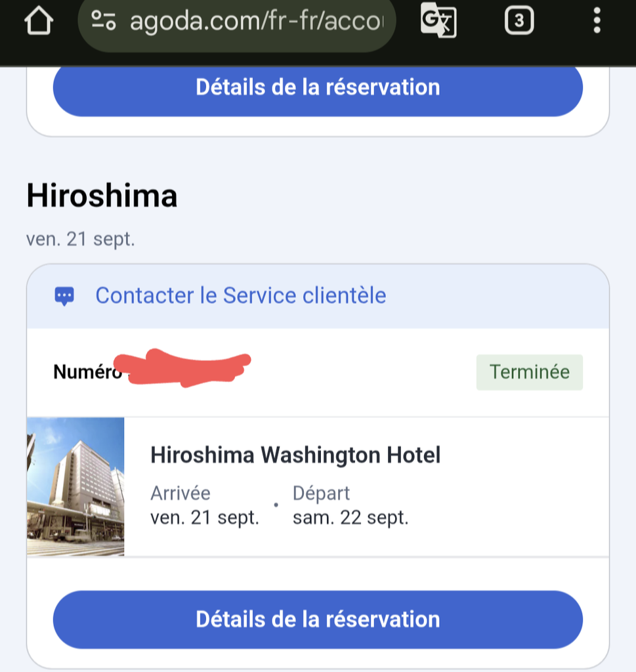Tap the date subtitle under Hiroshima heading
Viewport: 636px width, 672px height.
click(x=81, y=239)
